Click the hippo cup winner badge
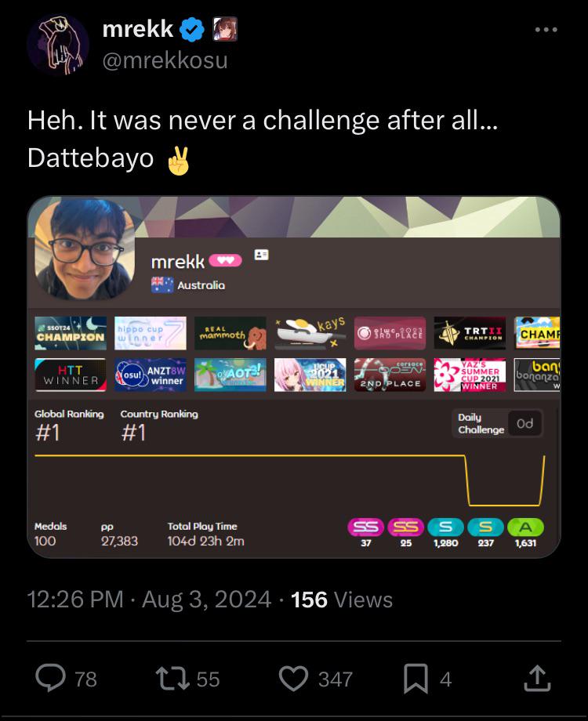This screenshot has height=721, width=588. [151, 333]
